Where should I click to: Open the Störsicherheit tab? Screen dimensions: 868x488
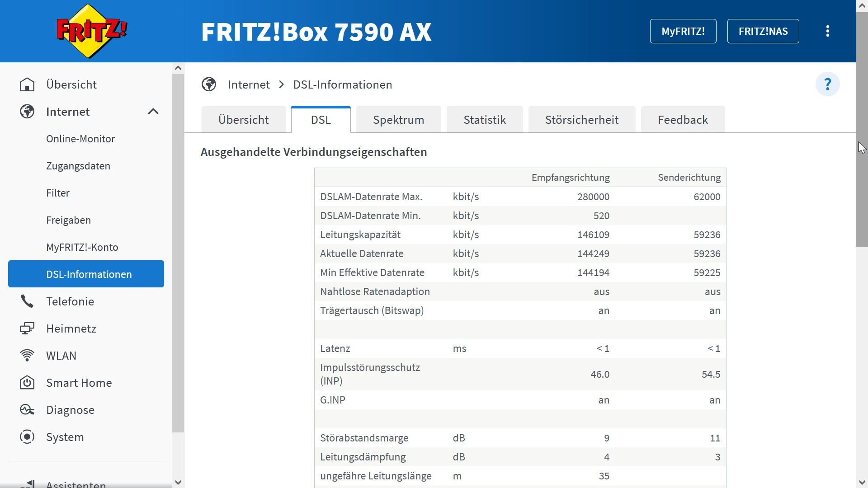[x=581, y=120]
